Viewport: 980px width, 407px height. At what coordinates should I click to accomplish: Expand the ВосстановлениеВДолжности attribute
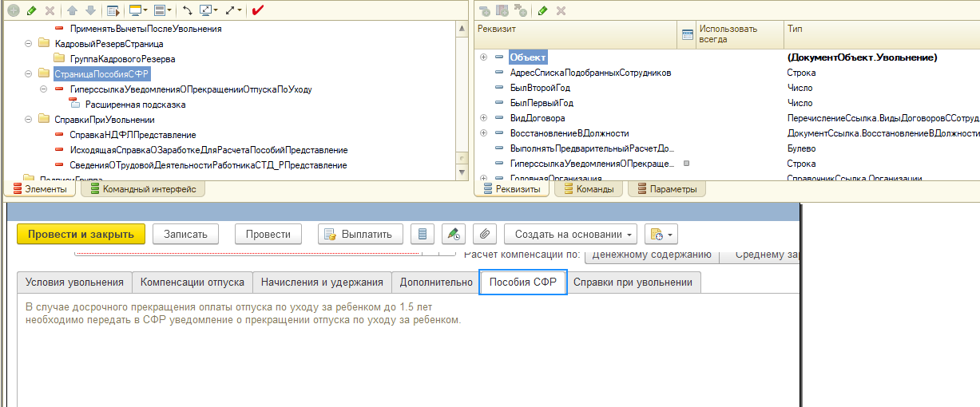click(x=484, y=133)
